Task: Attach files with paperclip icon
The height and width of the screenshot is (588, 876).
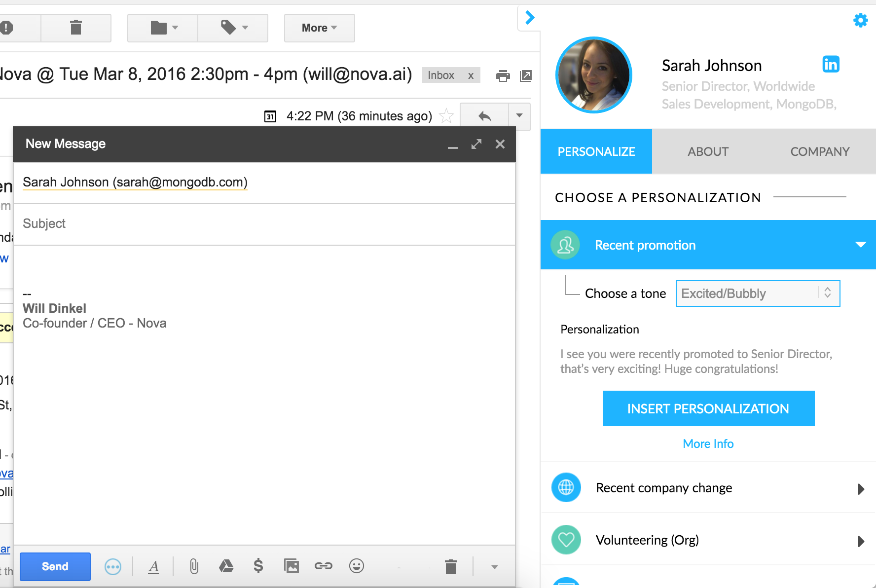Action: tap(194, 566)
